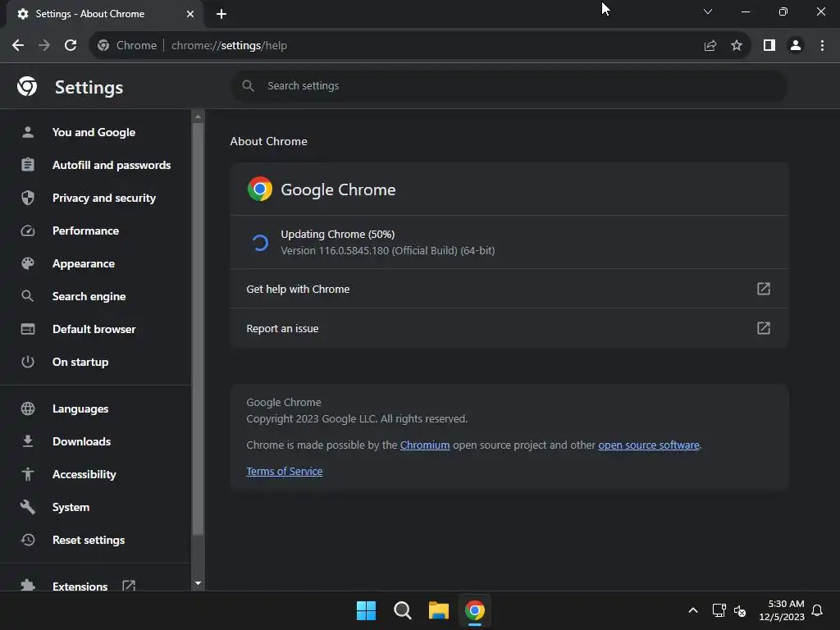Open You and Google settings
This screenshot has width=840, height=630.
pyautogui.click(x=95, y=132)
